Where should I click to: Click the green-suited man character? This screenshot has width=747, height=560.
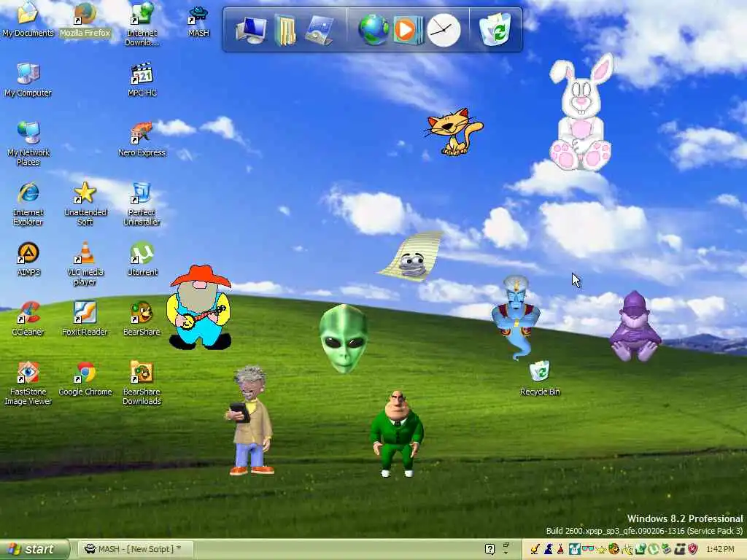(397, 433)
